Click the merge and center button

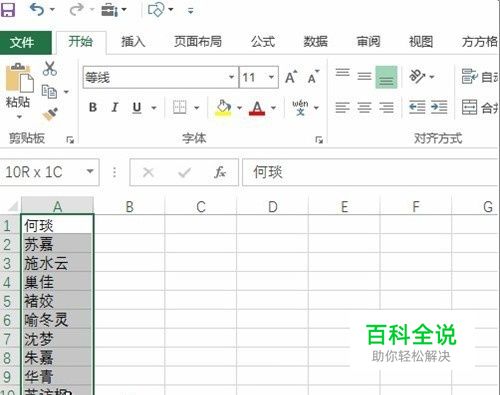pos(480,107)
